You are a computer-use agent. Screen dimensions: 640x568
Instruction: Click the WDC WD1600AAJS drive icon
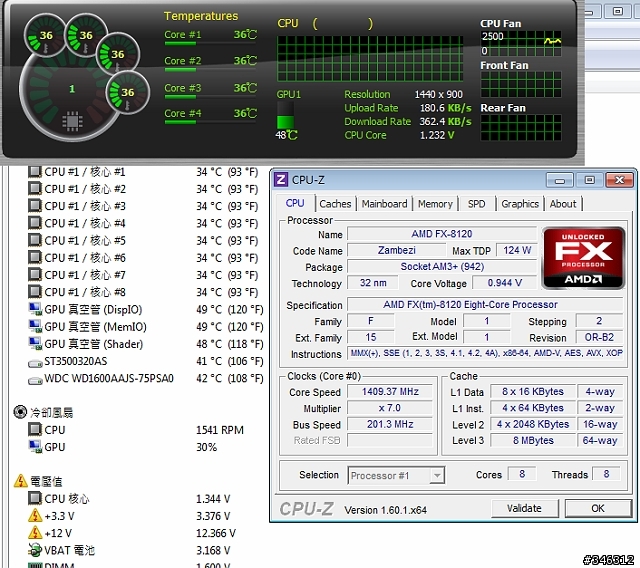point(35,380)
